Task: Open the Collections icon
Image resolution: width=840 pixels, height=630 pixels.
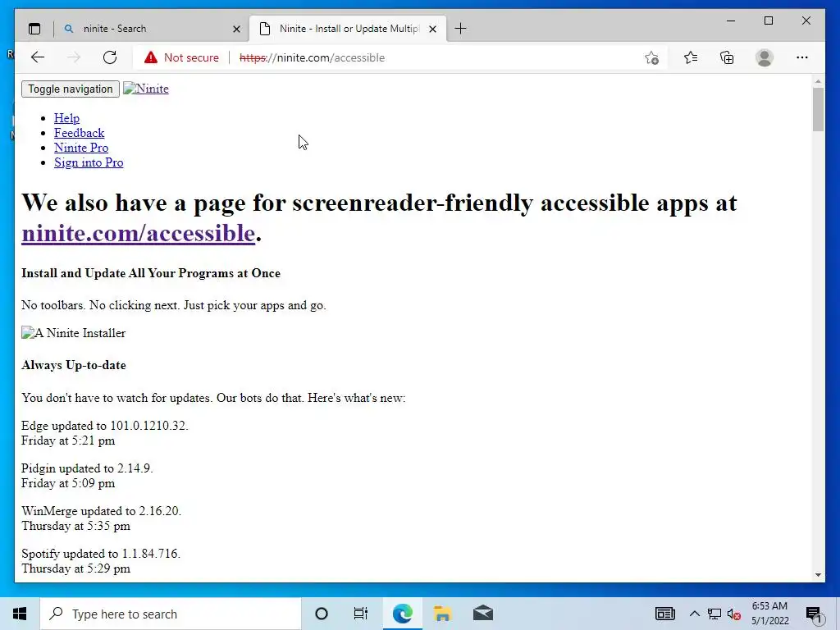Action: coord(727,57)
